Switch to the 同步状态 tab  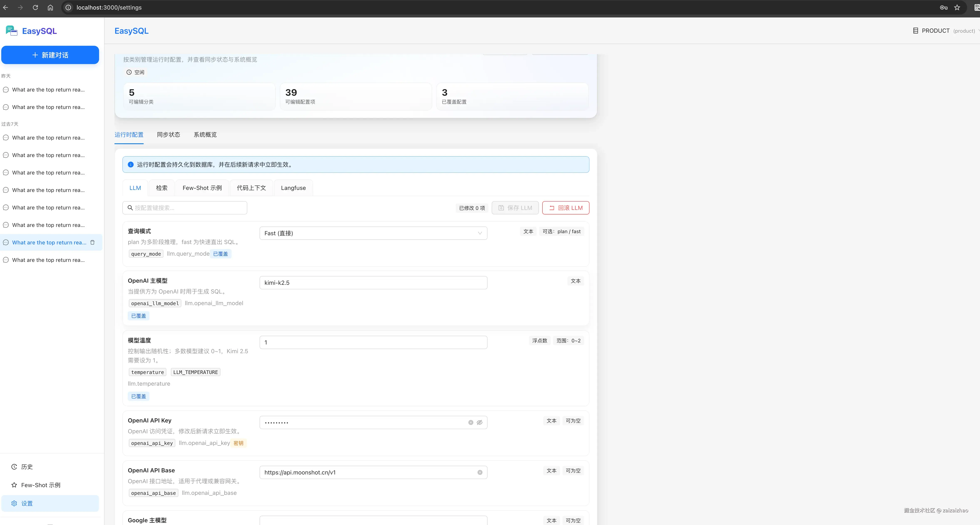(x=169, y=135)
